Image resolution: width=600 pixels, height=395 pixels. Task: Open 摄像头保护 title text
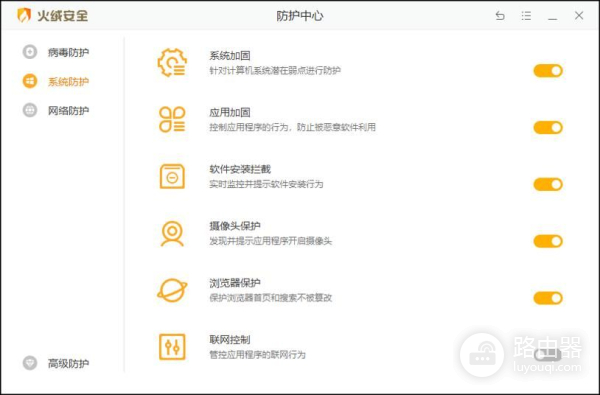point(235,226)
